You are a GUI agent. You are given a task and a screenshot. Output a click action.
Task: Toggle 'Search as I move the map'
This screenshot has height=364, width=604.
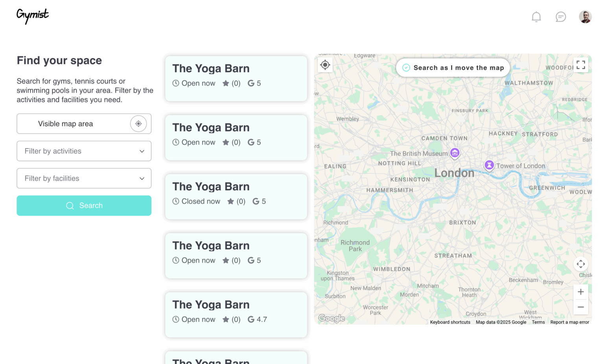(453, 68)
